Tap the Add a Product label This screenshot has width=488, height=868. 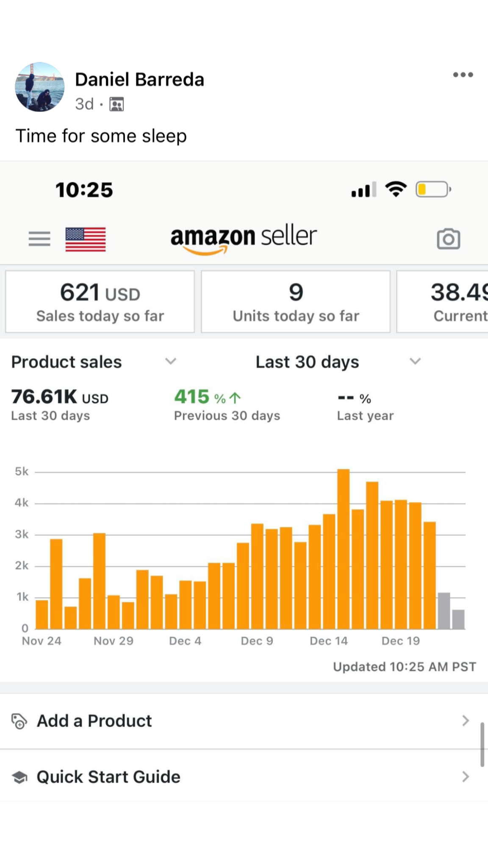pyautogui.click(x=94, y=721)
